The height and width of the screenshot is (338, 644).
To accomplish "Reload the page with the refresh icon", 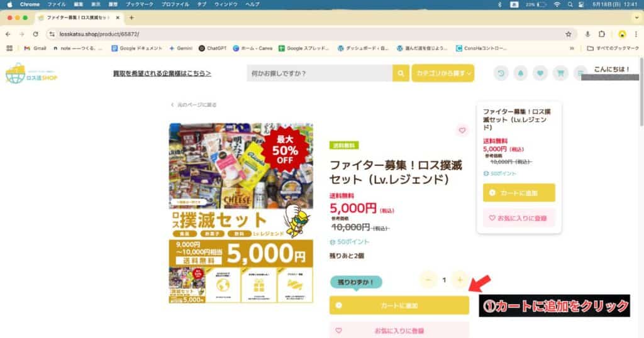I will coord(36,34).
